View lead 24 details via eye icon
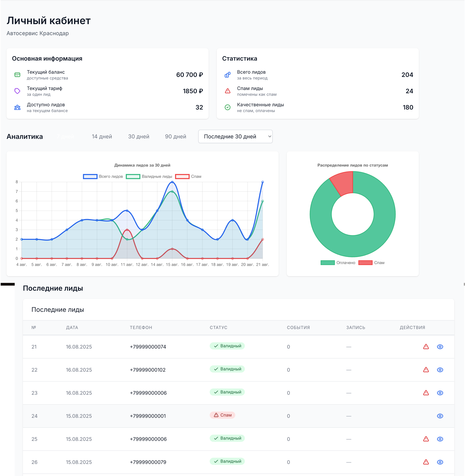The image size is (465, 476). pyautogui.click(x=440, y=416)
